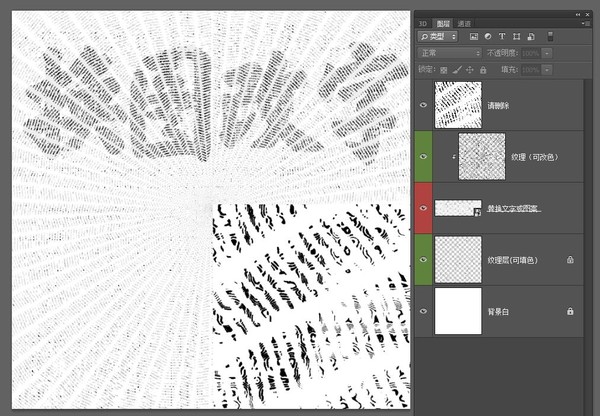Viewport: 600px width, 416px height.
Task: Select the 纹理(可改色) layer thumbnail
Action: [x=482, y=157]
